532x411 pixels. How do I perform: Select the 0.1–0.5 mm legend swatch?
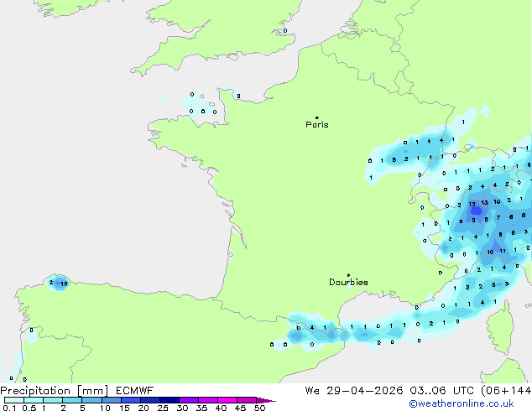[14, 400]
